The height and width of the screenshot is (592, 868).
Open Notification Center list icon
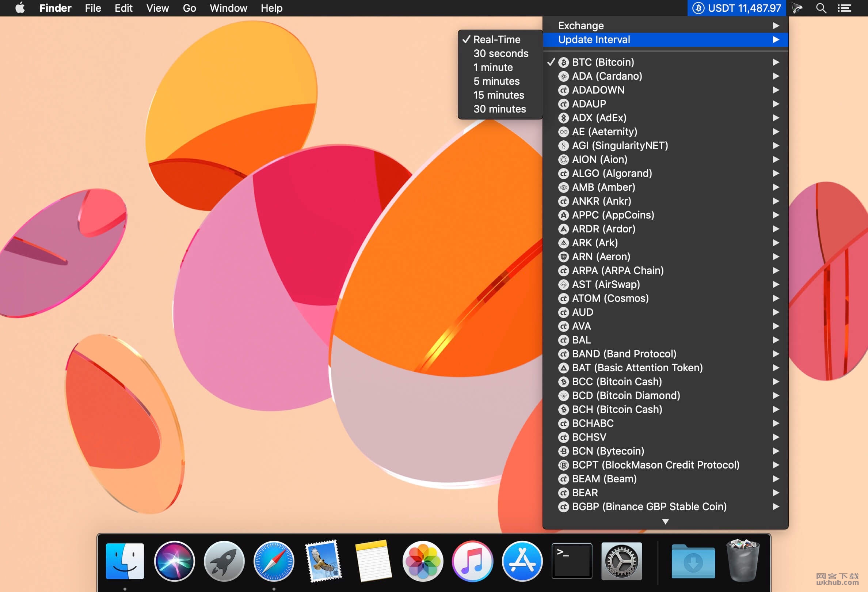[844, 8]
